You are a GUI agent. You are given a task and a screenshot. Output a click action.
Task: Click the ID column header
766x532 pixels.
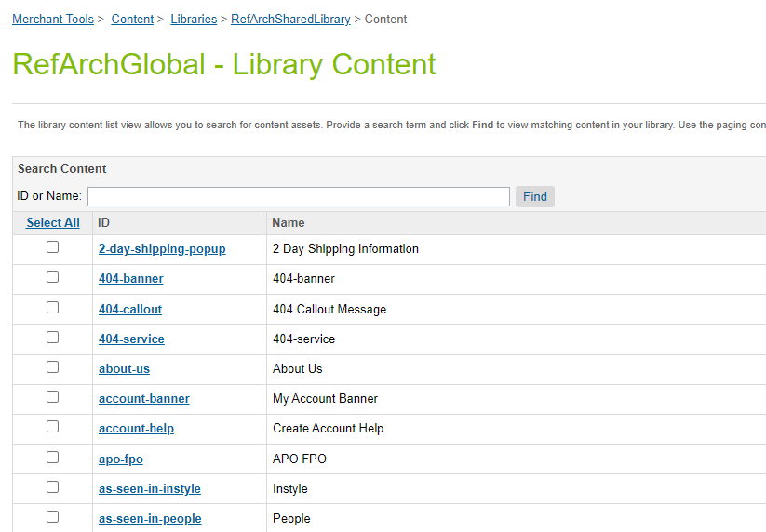pyautogui.click(x=103, y=222)
